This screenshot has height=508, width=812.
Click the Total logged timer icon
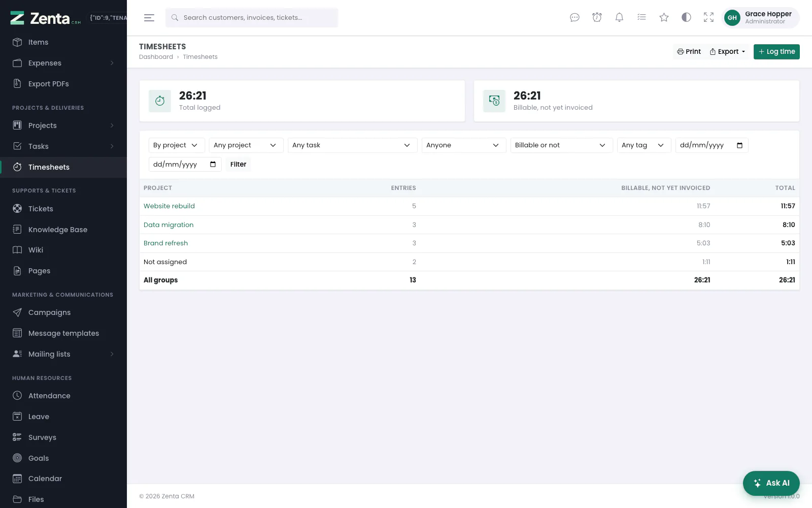[x=160, y=101]
